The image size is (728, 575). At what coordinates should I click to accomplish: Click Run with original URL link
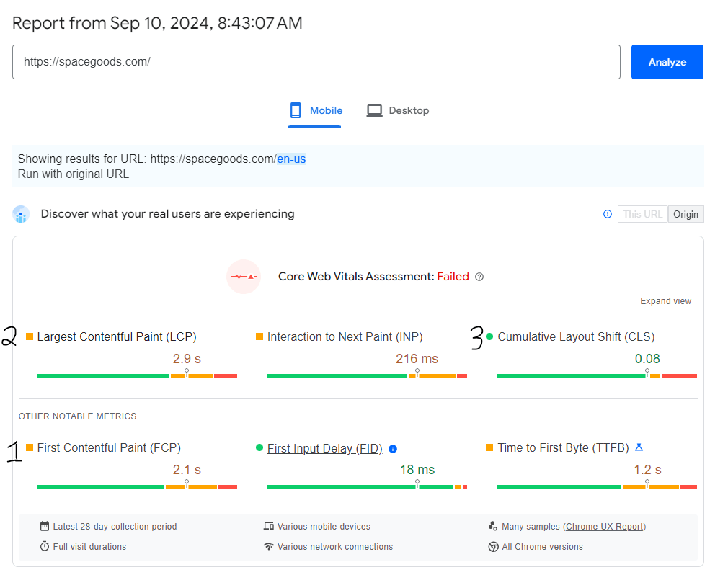(x=74, y=174)
